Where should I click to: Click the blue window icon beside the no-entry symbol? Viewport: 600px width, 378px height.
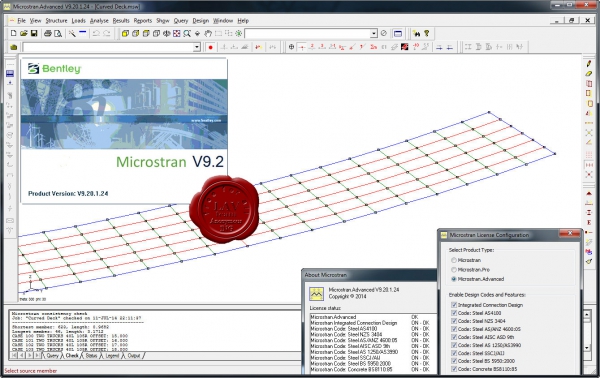398,34
